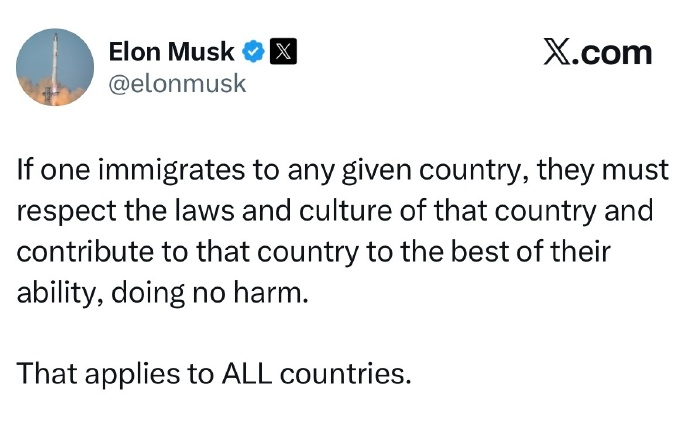This screenshot has height=432, width=690.
Task: Open the rocket launch profile picture
Action: pyautogui.click(x=55, y=67)
